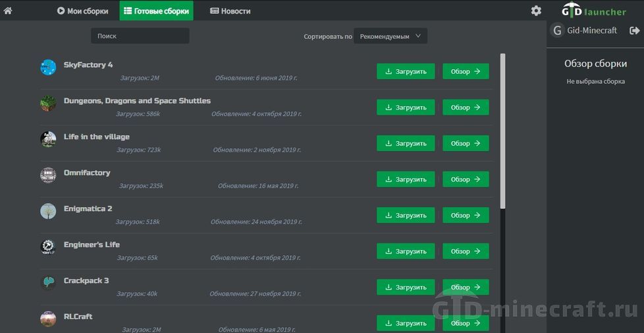Viewport: 644px width, 333px height.
Task: Click the Dungeons, Dragons and Space Shuttles icon
Action: (x=48, y=103)
